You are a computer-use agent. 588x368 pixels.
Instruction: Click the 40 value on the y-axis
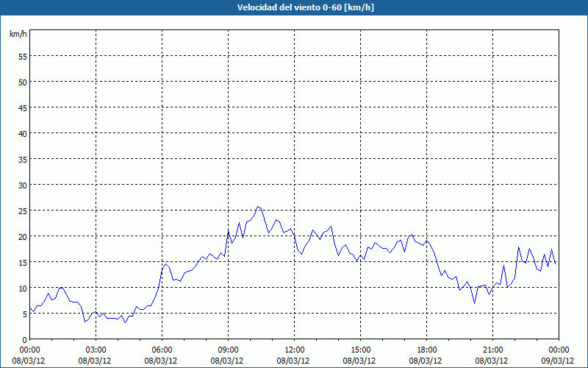point(22,134)
